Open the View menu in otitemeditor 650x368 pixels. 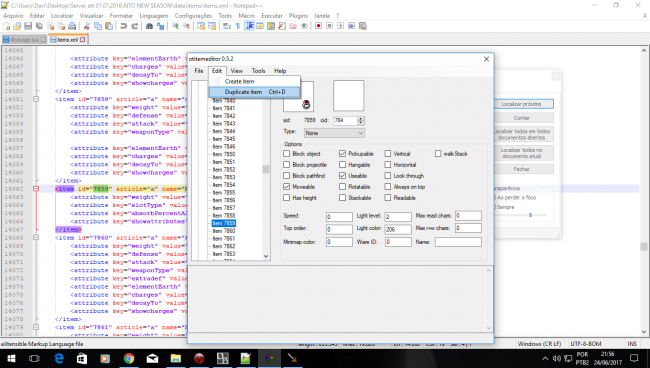(237, 71)
